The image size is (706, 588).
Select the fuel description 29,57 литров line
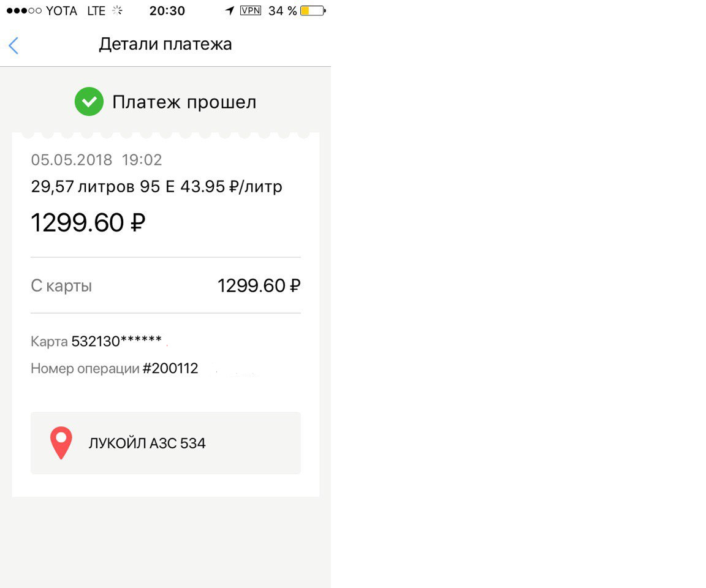pyautogui.click(x=156, y=186)
